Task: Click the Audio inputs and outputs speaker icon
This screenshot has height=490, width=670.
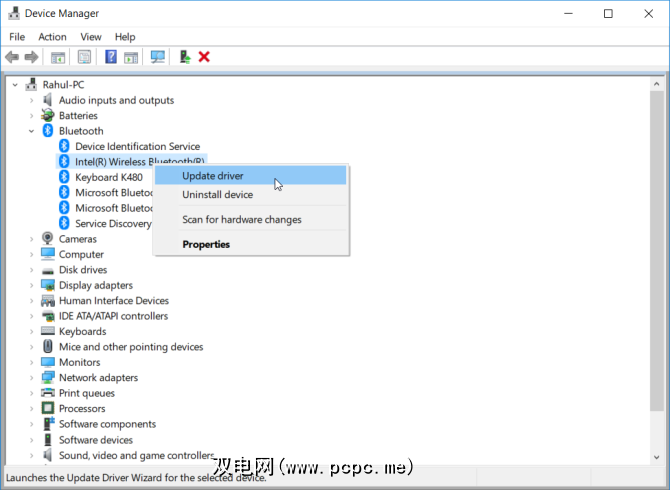Action: click(x=47, y=100)
